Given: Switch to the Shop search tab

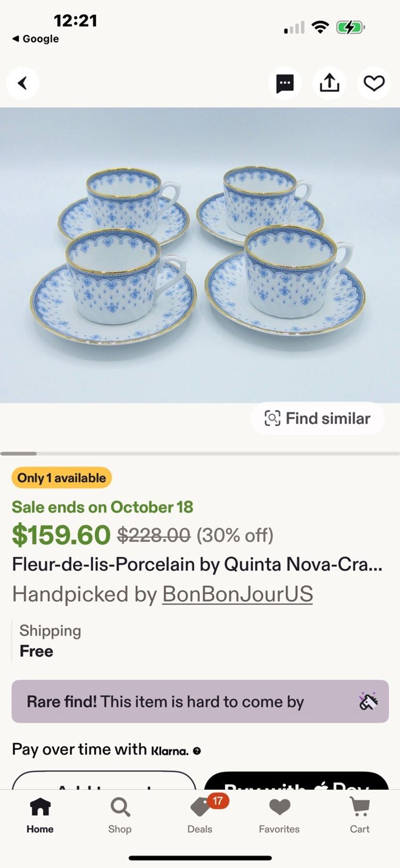Looking at the screenshot, I should click(120, 815).
